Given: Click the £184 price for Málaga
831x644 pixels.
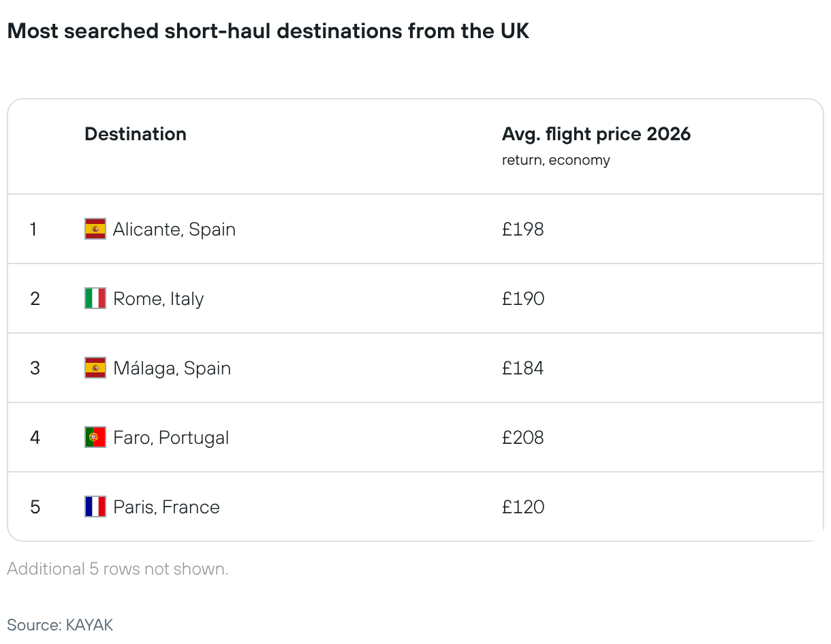Looking at the screenshot, I should click(523, 368).
